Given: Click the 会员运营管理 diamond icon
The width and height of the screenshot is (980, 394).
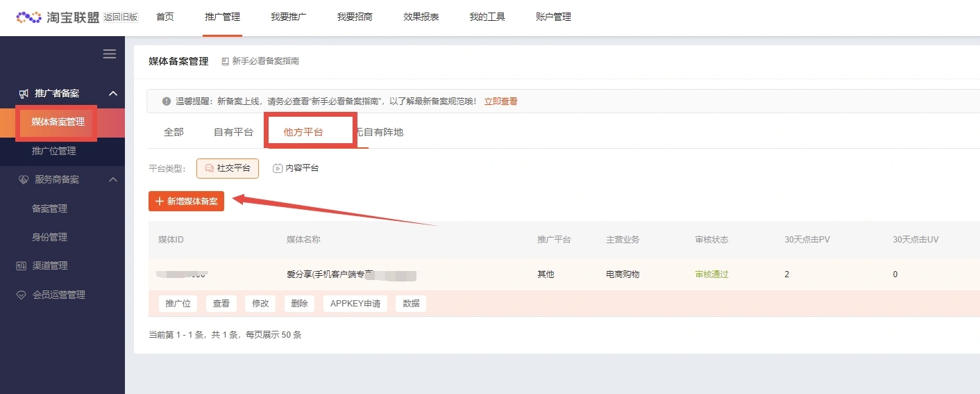Looking at the screenshot, I should tap(21, 295).
